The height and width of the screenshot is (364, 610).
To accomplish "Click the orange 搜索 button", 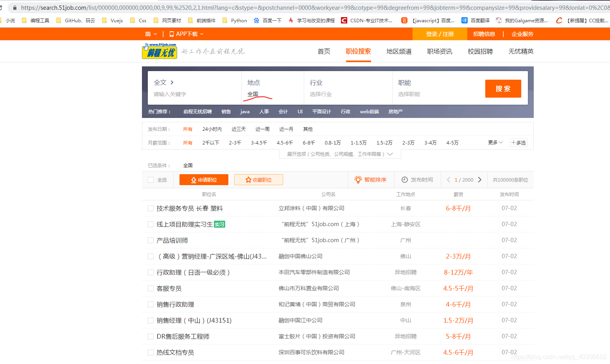I will [503, 89].
